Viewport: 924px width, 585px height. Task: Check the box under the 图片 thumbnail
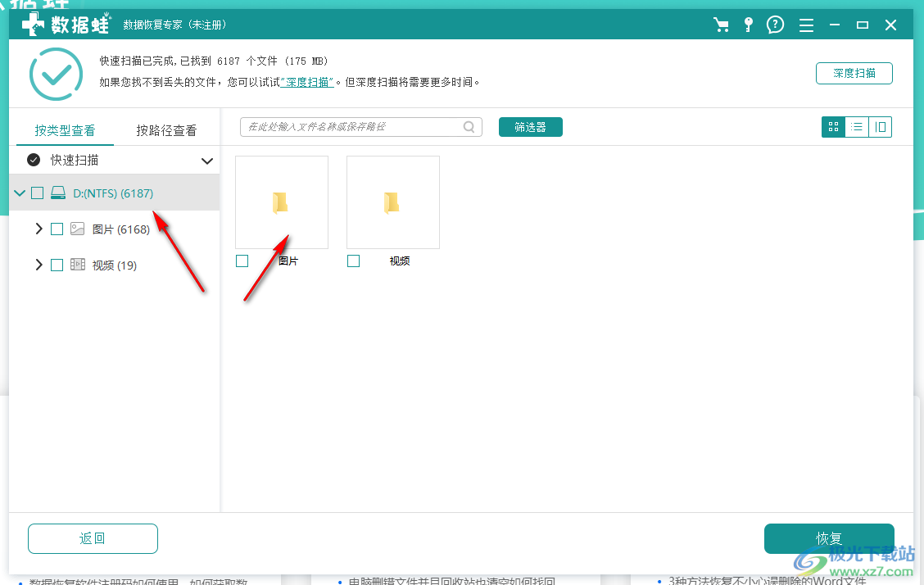tap(242, 261)
